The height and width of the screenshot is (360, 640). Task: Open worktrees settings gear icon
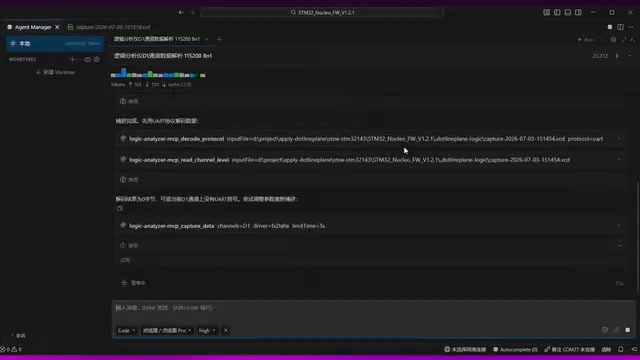pos(97,60)
